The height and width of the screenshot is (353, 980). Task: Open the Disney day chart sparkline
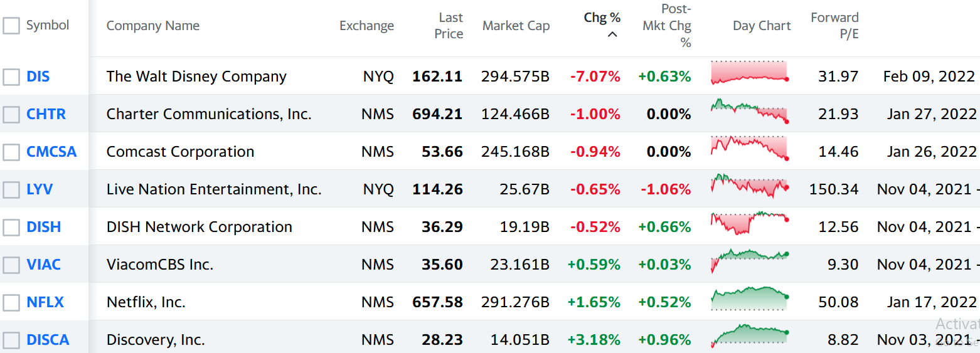tap(750, 73)
